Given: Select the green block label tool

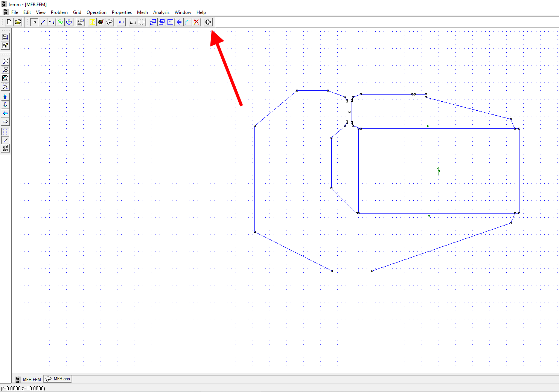Looking at the screenshot, I should [60, 22].
